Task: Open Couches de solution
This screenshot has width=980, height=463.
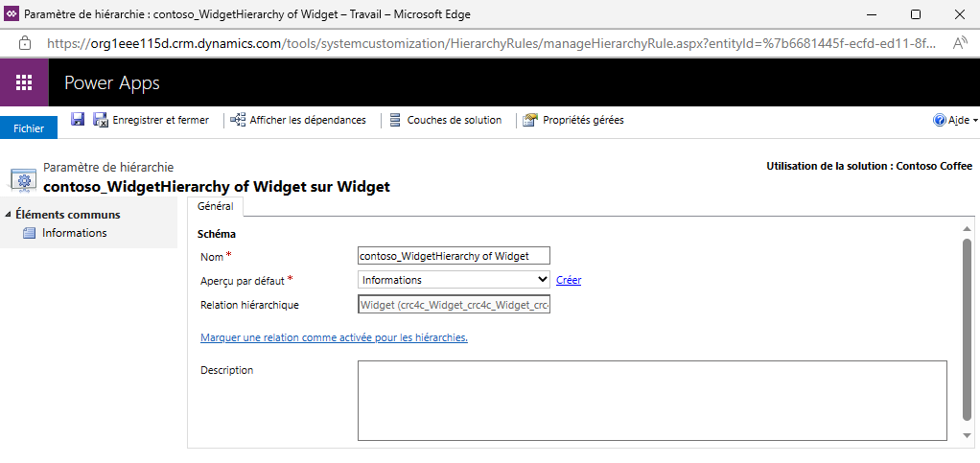Action: (446, 120)
